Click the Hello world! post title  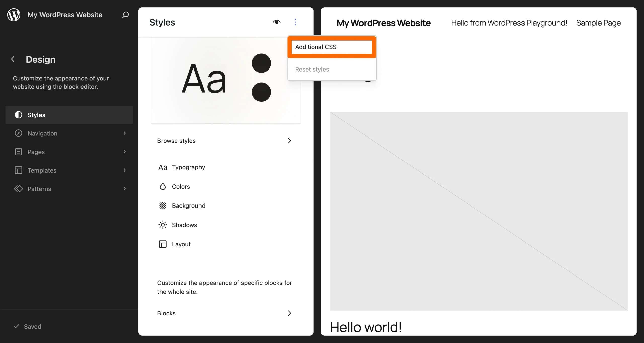(366, 327)
